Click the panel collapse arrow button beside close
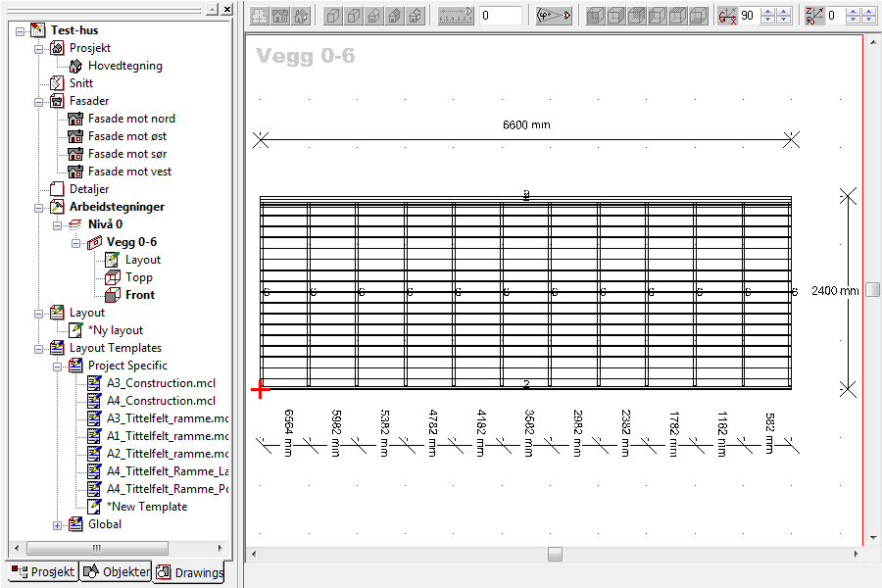882x588 pixels. 212,9
